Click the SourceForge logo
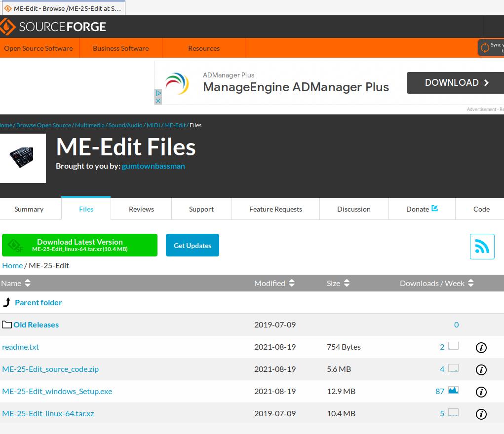This screenshot has height=434, width=504. point(53,27)
